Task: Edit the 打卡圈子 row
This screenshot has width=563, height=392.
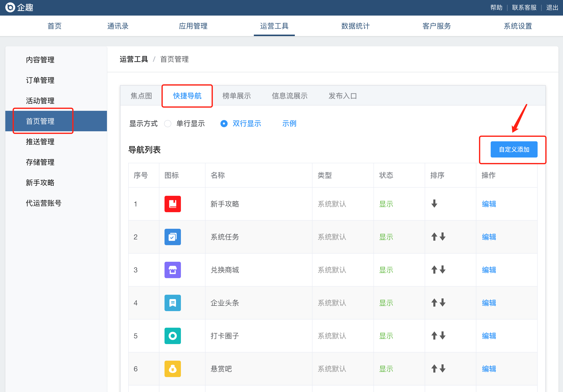Action: [x=489, y=336]
